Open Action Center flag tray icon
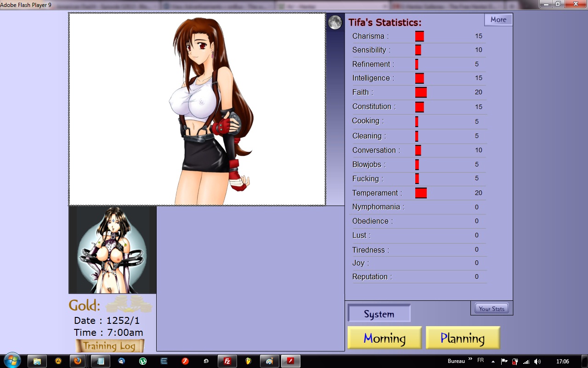The image size is (588, 368). [504, 362]
